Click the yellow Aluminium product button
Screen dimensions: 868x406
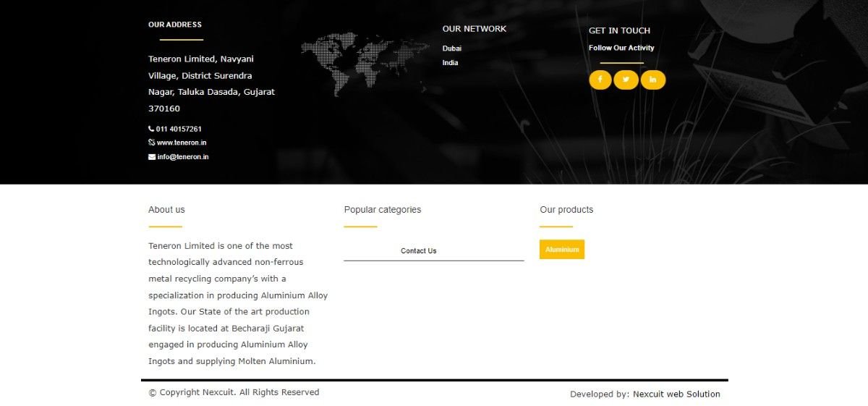561,250
